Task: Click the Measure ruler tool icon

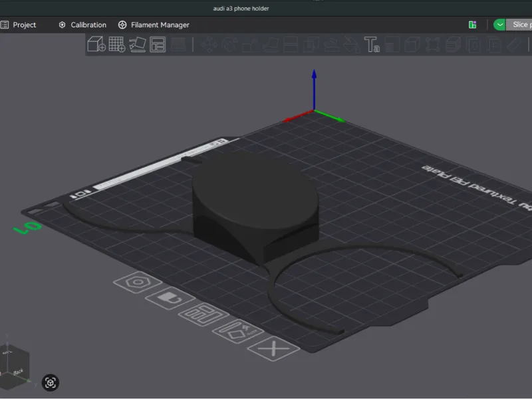Action: pyautogui.click(x=514, y=44)
